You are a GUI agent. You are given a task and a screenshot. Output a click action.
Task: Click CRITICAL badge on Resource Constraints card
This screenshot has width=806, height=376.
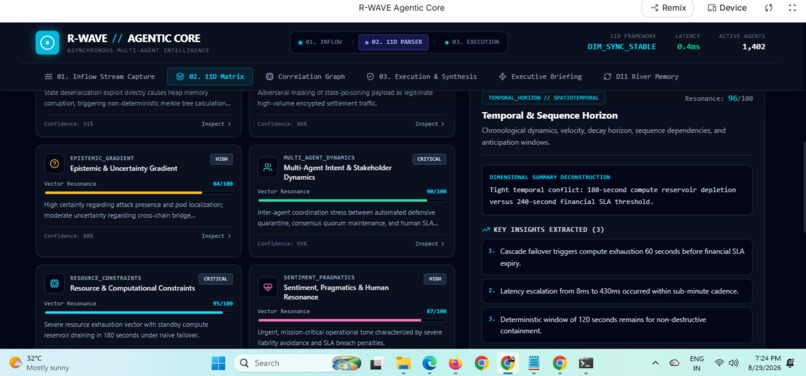[215, 279]
